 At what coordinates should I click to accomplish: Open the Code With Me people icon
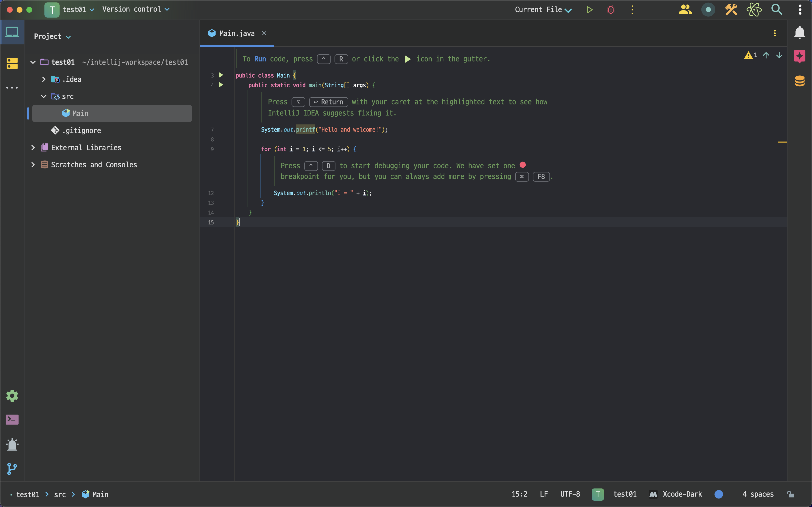tap(685, 10)
